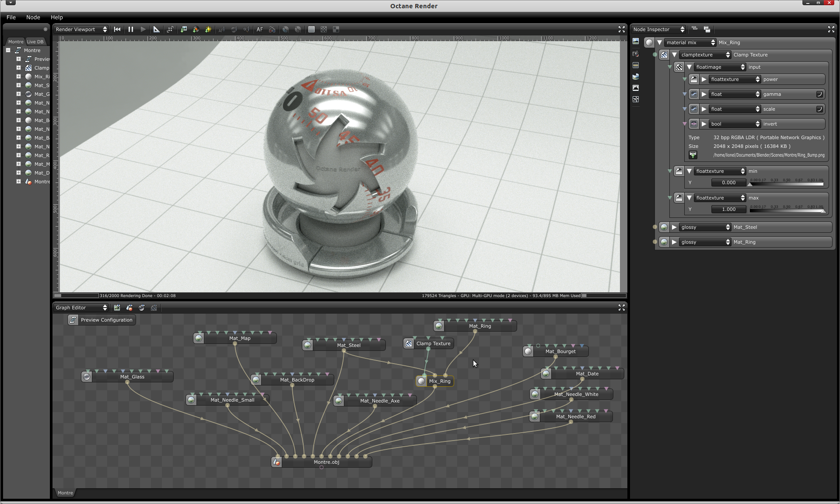Open the Render Viewport panel type dropdown
840x504 pixels.
(x=81, y=29)
